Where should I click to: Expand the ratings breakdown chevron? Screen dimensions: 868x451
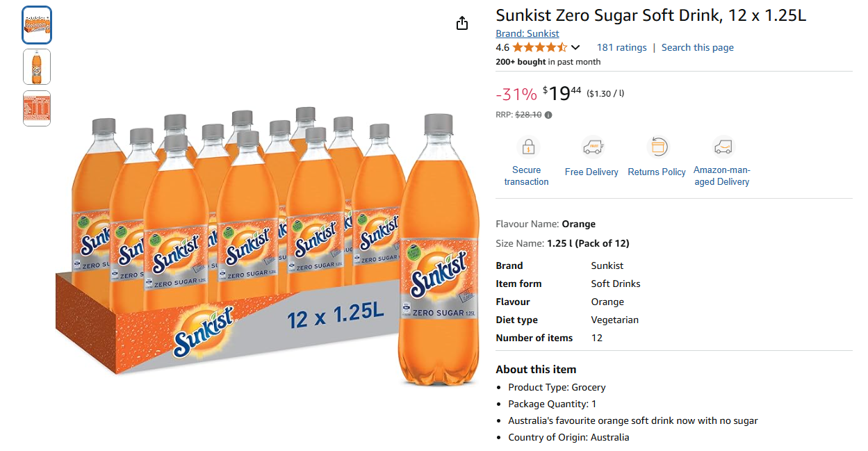tap(575, 48)
